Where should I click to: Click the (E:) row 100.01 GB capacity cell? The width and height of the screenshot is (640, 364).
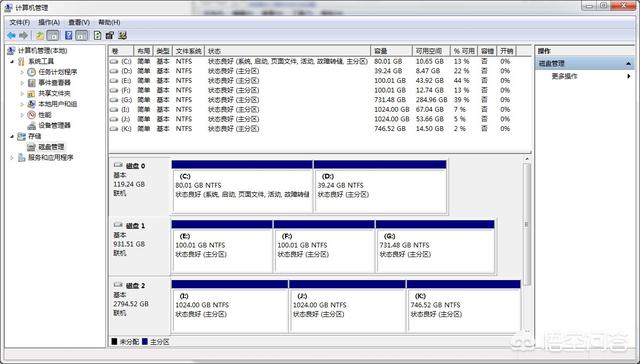tap(390, 80)
